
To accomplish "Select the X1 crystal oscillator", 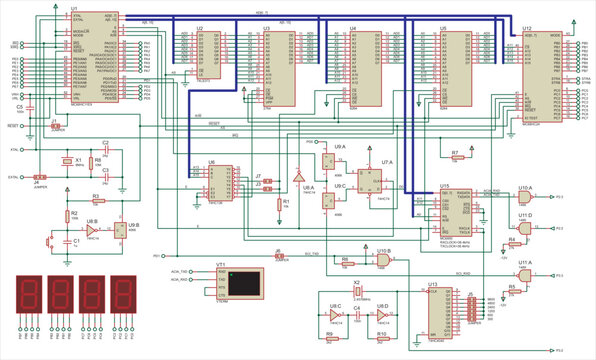I will click(x=67, y=162).
